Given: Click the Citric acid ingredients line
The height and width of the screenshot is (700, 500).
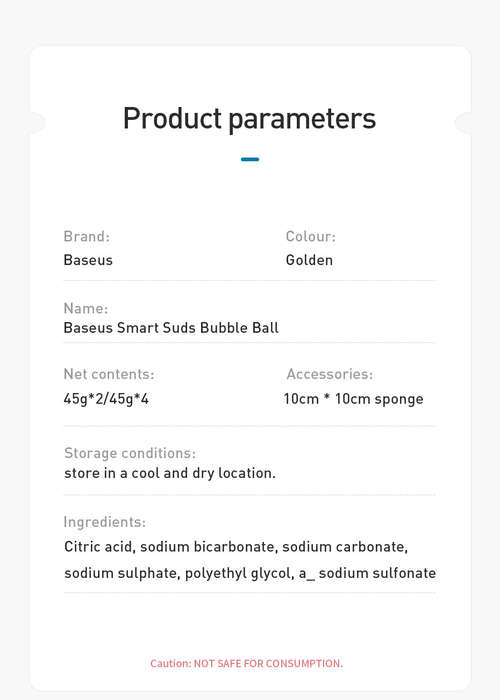Looking at the screenshot, I should coord(236,547).
